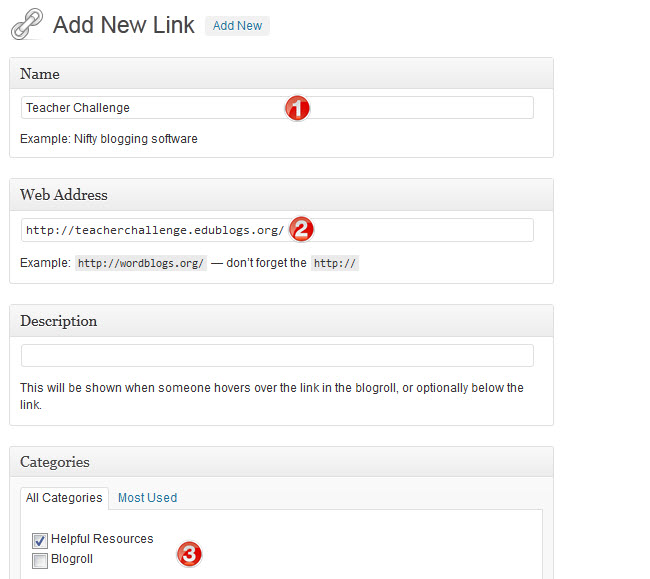Collapse the Web Address panel header
The width and height of the screenshot is (650, 579).
(281, 195)
